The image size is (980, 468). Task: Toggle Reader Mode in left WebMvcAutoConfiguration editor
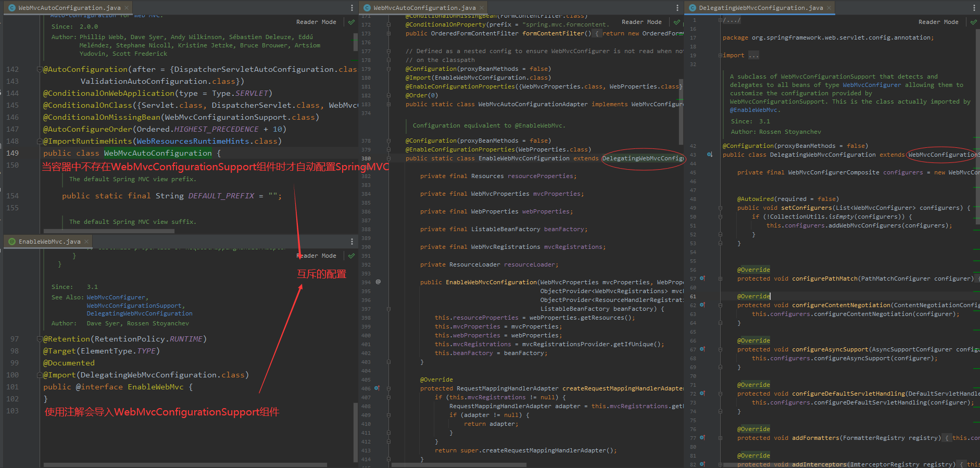pyautogui.click(x=316, y=22)
